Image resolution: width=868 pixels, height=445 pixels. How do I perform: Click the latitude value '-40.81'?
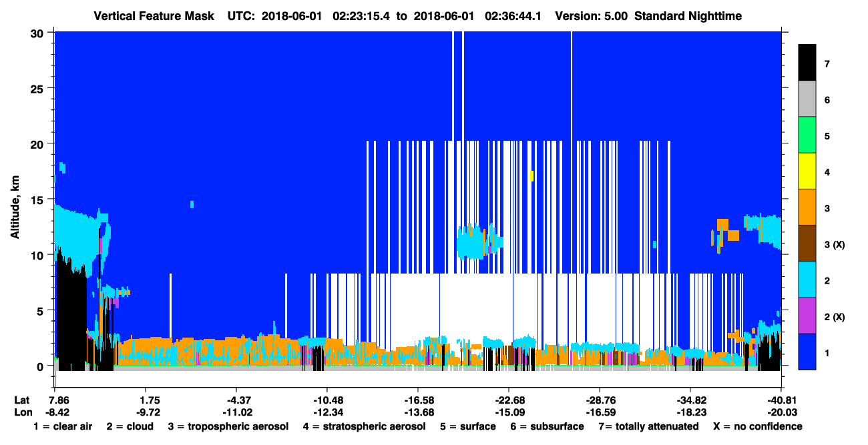(x=781, y=400)
